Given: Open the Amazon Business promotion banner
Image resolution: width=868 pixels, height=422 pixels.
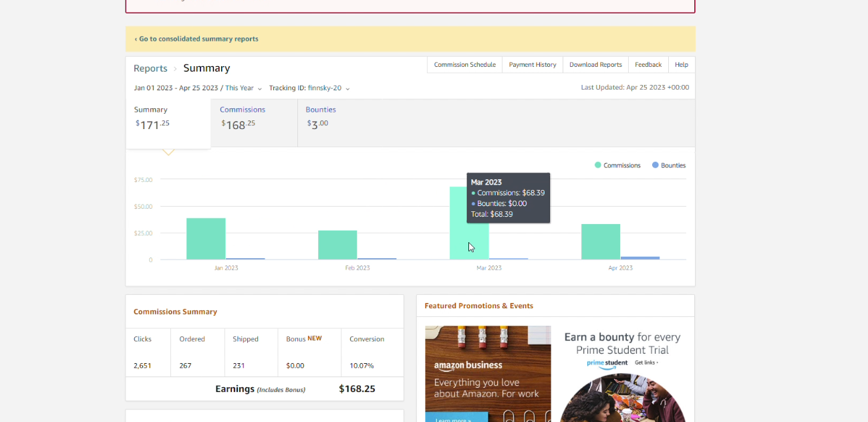Looking at the screenshot, I should pyautogui.click(x=488, y=374).
